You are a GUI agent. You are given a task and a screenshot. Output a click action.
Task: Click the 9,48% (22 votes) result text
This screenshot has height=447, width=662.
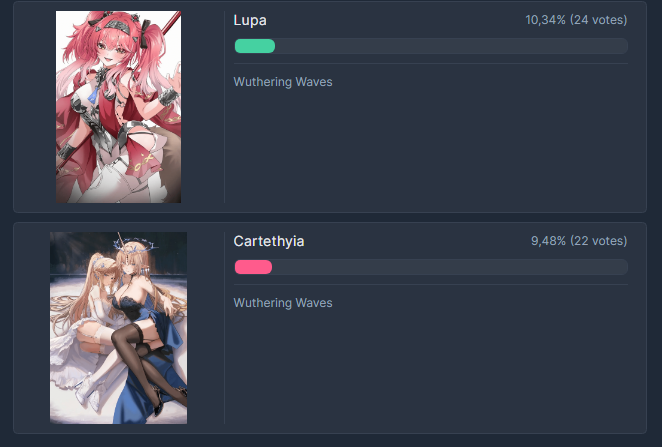[x=579, y=241]
